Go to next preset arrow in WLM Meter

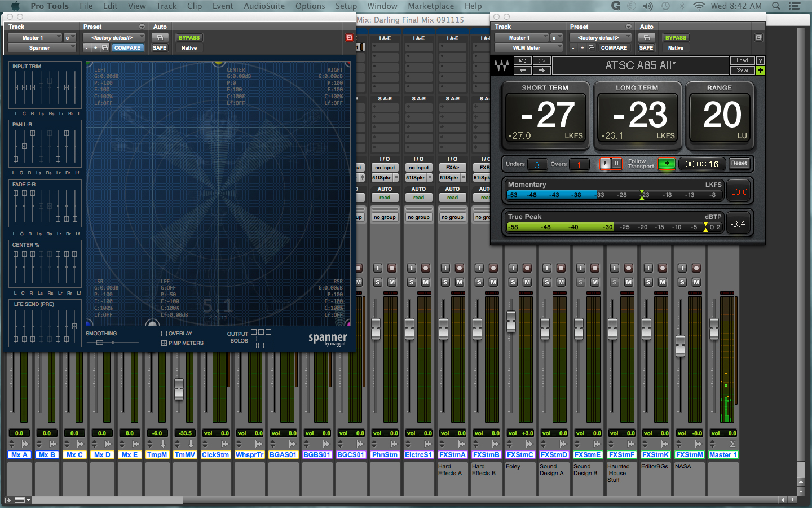[x=541, y=70]
